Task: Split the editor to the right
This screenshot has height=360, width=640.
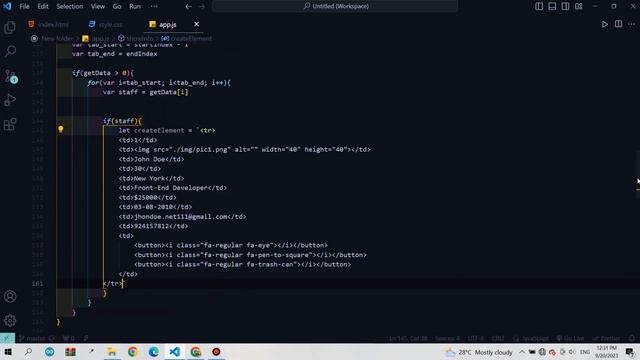Action: point(618,24)
